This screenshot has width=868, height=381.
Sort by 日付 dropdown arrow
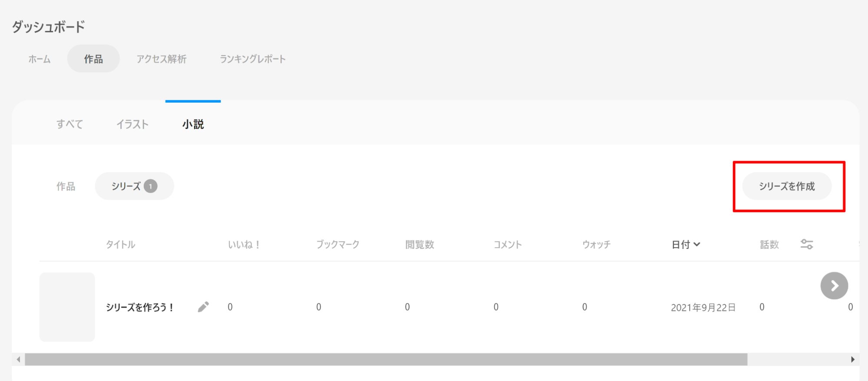(697, 244)
